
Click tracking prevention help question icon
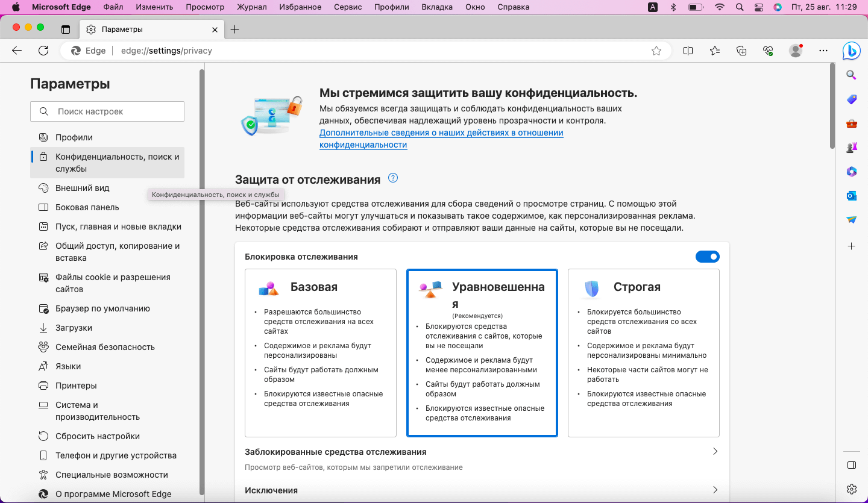tap(393, 178)
